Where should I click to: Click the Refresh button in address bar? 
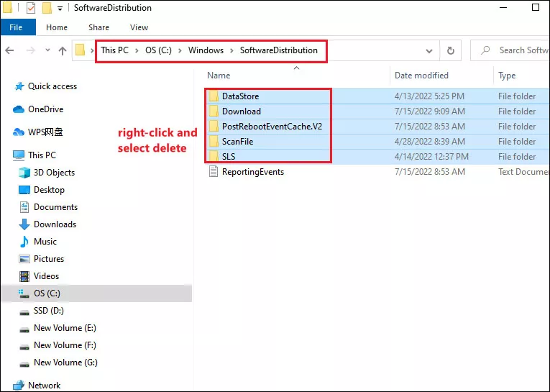[x=450, y=50]
